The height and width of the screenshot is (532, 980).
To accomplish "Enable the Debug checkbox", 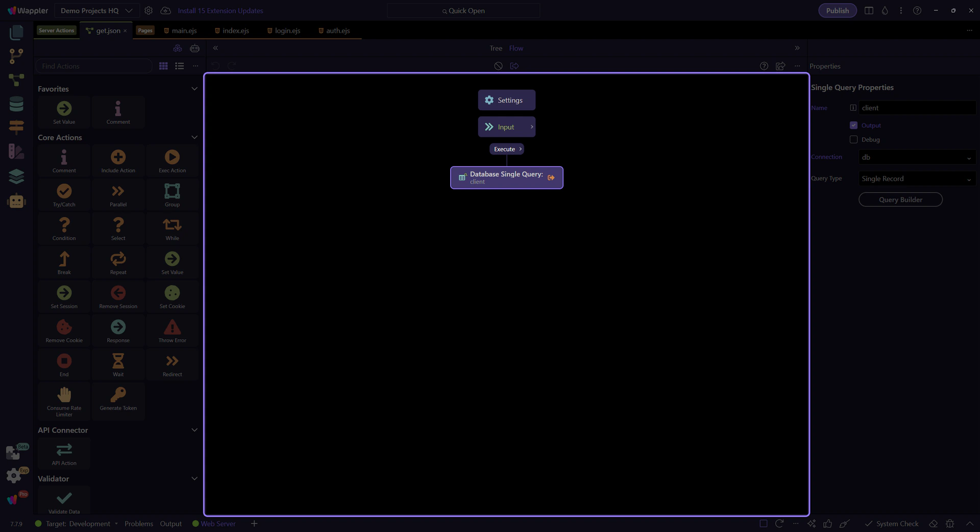I will pyautogui.click(x=853, y=140).
